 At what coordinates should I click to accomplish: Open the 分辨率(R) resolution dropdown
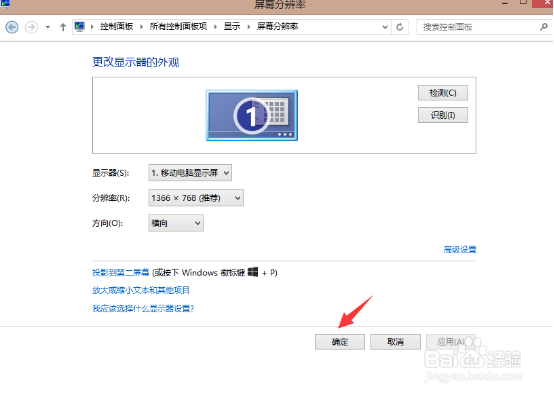click(x=196, y=198)
